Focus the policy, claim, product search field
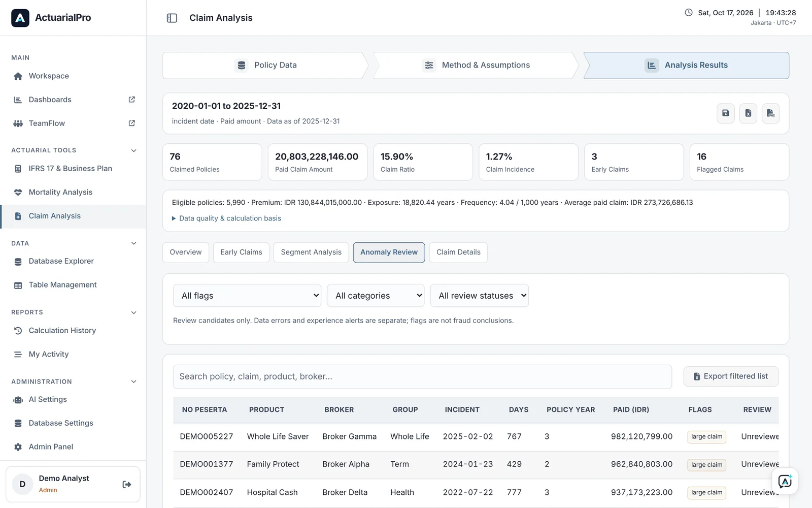This screenshot has height=508, width=812. pos(422,377)
